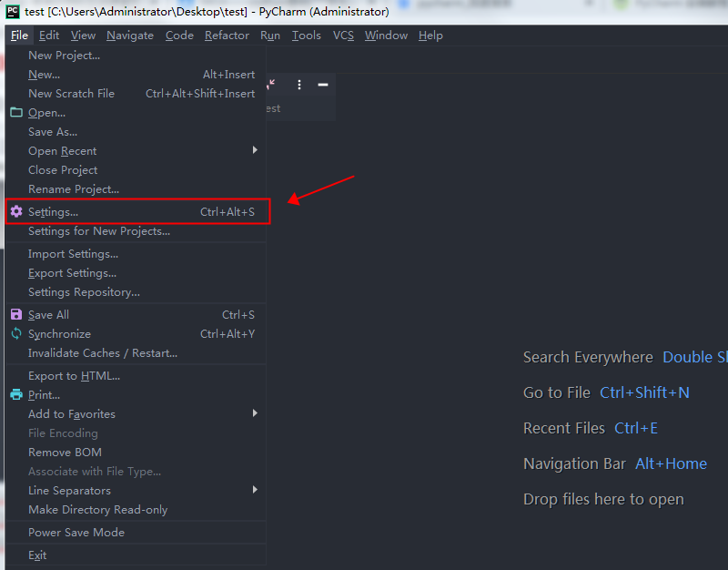Open the VCS menu
The width and height of the screenshot is (728, 570).
point(343,36)
